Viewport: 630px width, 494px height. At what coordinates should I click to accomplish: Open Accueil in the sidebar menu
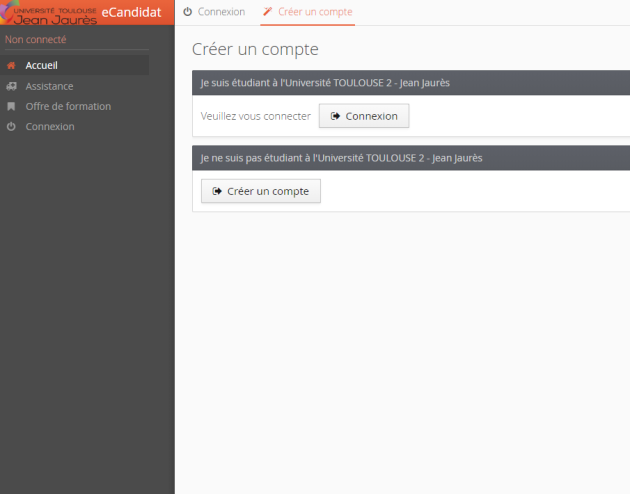[42, 66]
